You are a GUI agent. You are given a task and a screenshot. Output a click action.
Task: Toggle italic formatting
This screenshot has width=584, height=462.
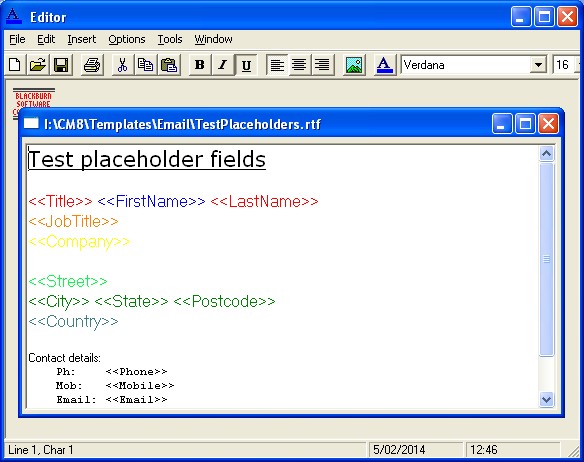click(223, 65)
